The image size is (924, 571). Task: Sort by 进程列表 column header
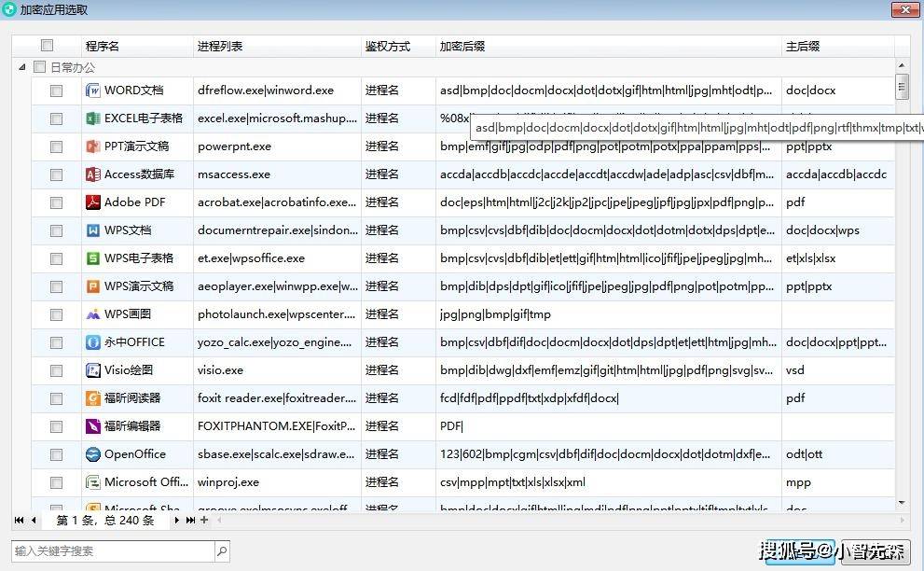point(277,46)
